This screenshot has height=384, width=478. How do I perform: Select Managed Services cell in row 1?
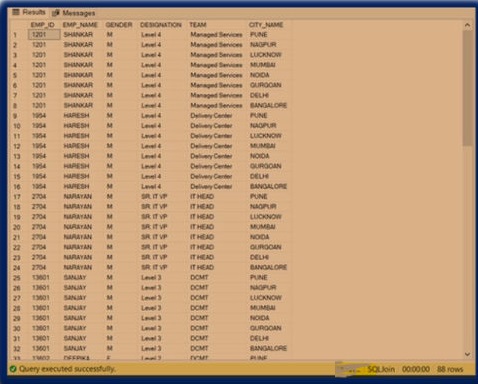click(216, 35)
